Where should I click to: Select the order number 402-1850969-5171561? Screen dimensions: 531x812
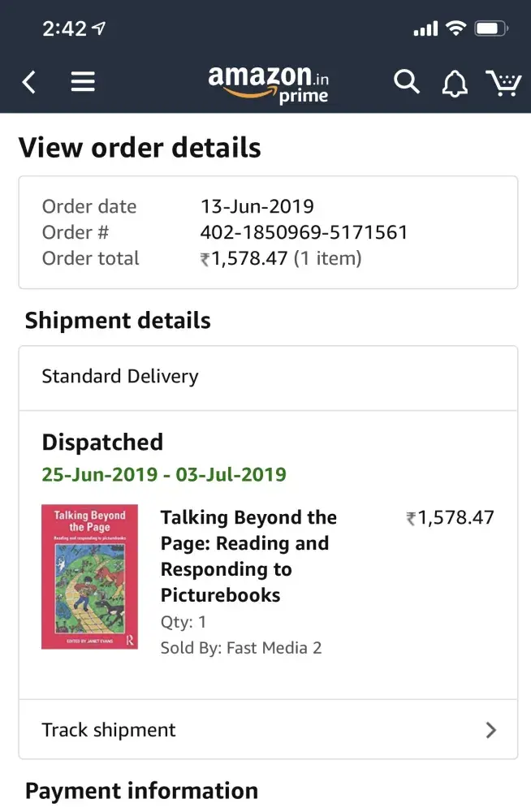click(304, 232)
